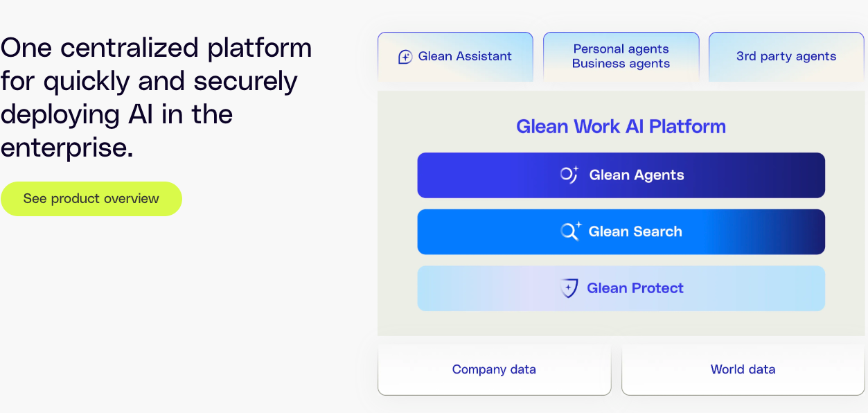Click the dark navy right end of the Glean Agents bar
The height and width of the screenshot is (413, 868).
(797, 175)
